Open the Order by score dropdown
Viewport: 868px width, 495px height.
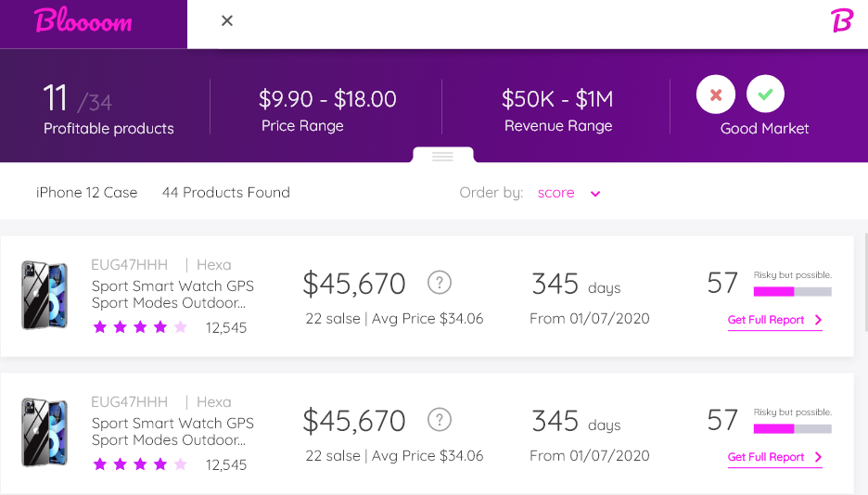[x=556, y=193]
